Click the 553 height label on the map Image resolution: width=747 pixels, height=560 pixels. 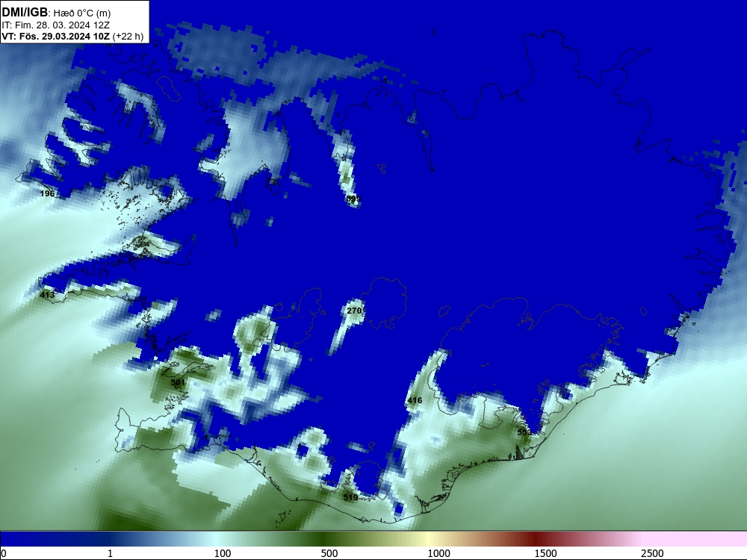pyautogui.click(x=524, y=432)
